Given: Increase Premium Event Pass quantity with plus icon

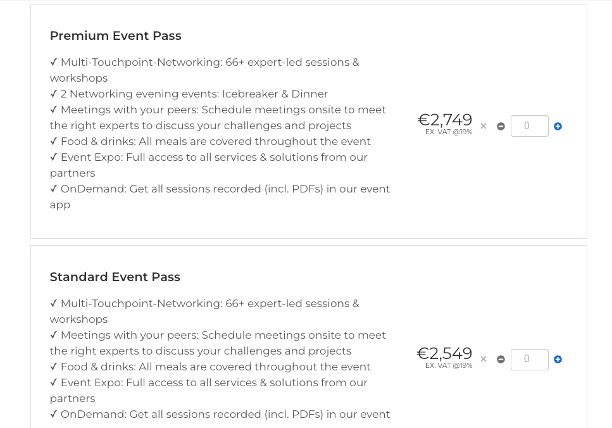Looking at the screenshot, I should [x=558, y=126].
